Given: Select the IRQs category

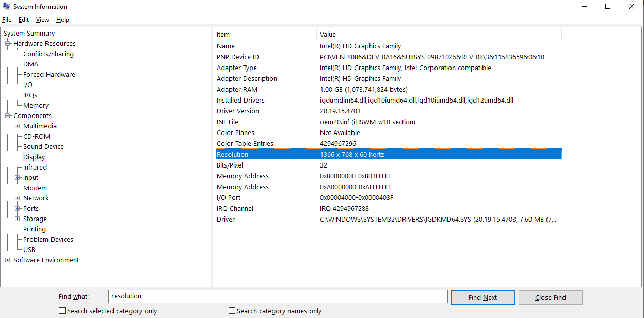Looking at the screenshot, I should pos(30,95).
